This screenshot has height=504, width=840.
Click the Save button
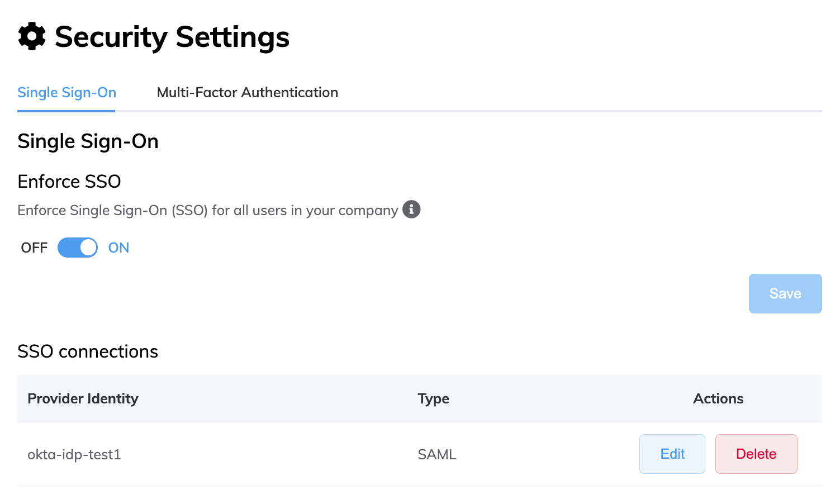coord(785,293)
